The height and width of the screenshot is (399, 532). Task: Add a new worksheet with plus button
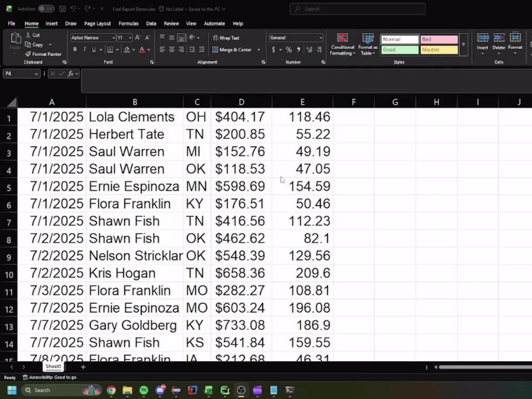[x=83, y=367]
